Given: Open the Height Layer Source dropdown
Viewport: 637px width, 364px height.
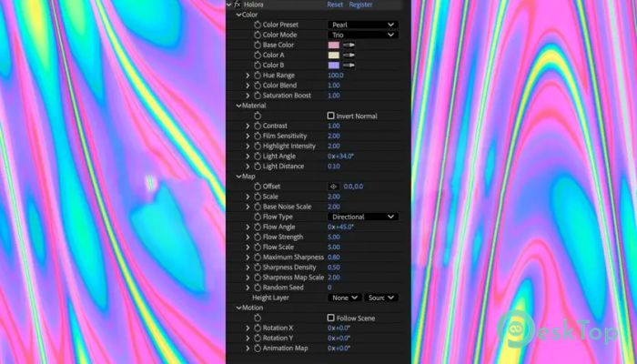Looking at the screenshot, I should [x=381, y=298].
